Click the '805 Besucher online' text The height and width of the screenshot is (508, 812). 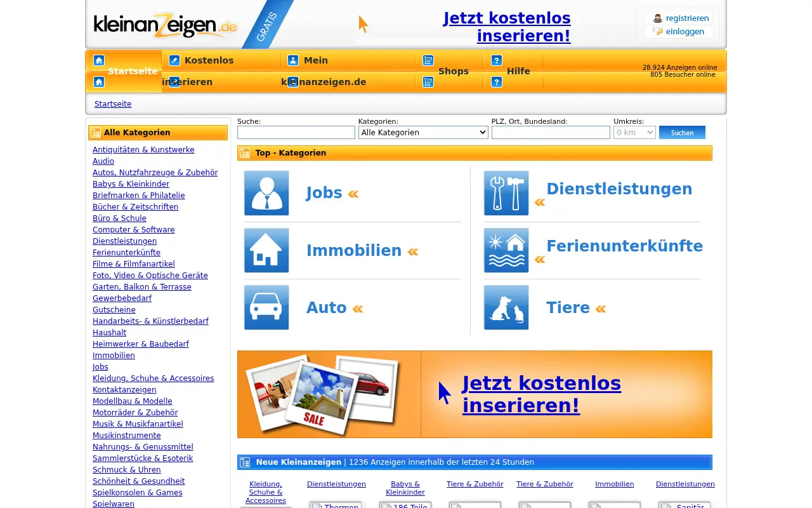point(683,74)
